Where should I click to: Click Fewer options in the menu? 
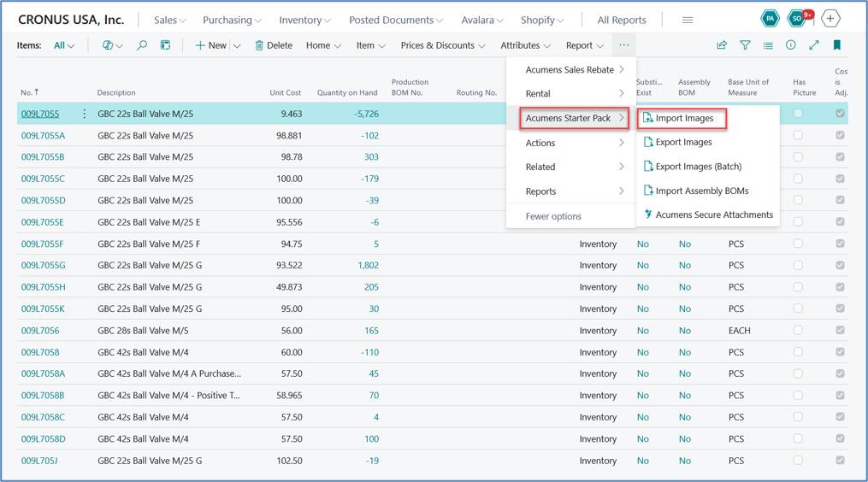coord(553,216)
